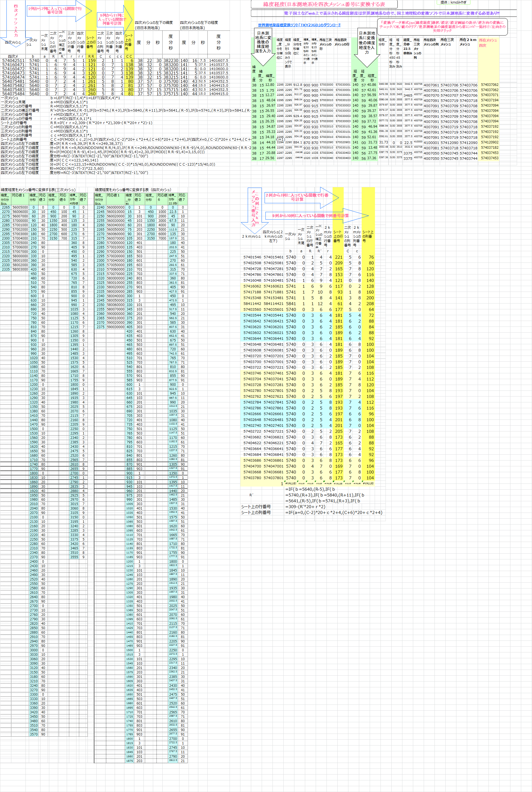532x792 pixels.
Task: Select the rounded box starting '「変換データ形式」no[緯度経度]選択'
Action: [x=443, y=27]
